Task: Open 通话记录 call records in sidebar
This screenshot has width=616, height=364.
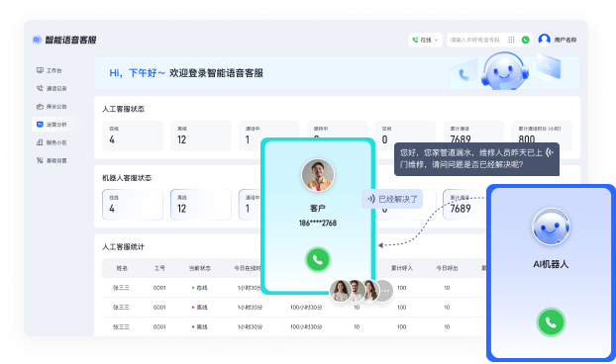Action: (51, 89)
